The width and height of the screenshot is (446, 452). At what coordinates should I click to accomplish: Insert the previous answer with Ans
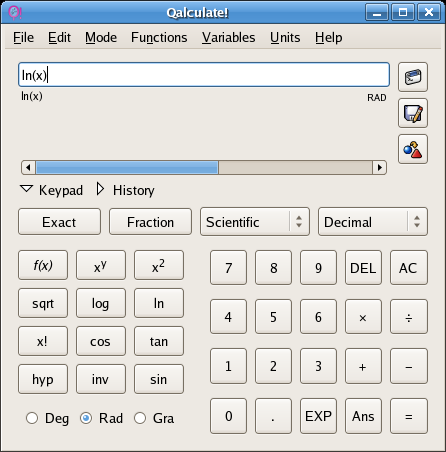click(x=363, y=416)
